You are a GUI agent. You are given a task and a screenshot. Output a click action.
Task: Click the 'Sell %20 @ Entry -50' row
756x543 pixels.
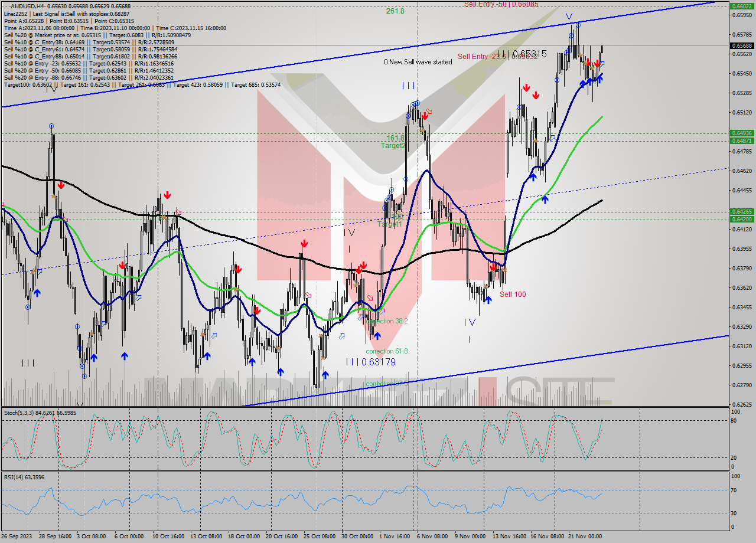(90, 70)
